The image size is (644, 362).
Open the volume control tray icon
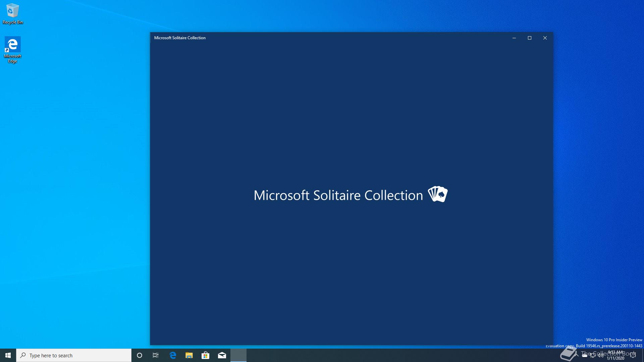pos(601,355)
